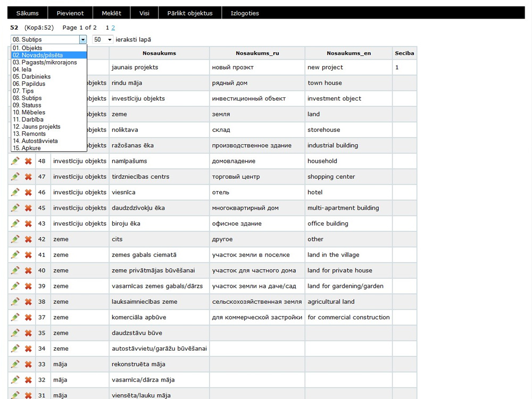Choose the '05. Darbinieks' option

(x=49, y=76)
